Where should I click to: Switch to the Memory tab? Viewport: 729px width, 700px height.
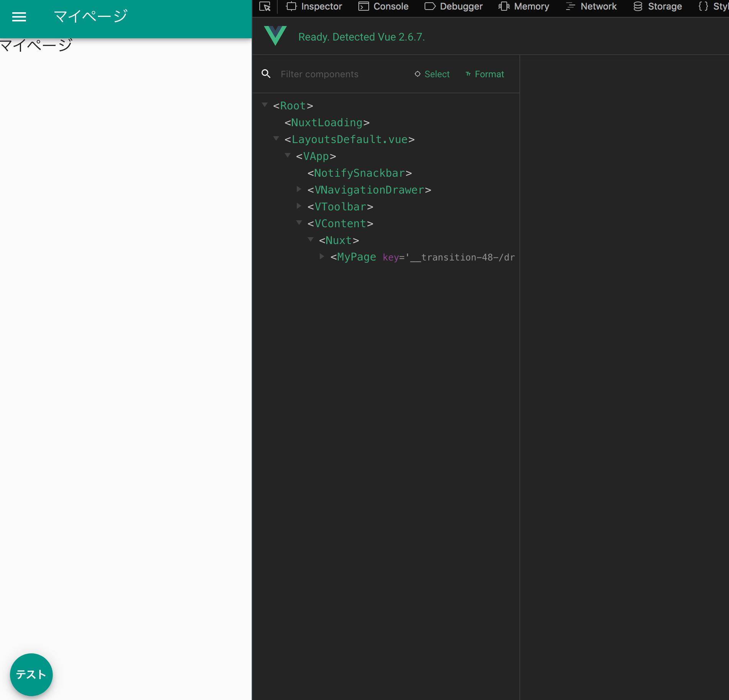[x=524, y=7]
